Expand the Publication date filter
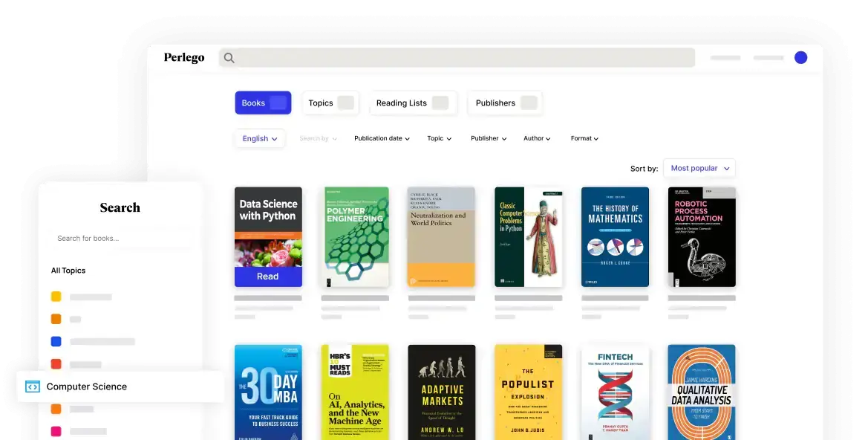 pyautogui.click(x=382, y=138)
